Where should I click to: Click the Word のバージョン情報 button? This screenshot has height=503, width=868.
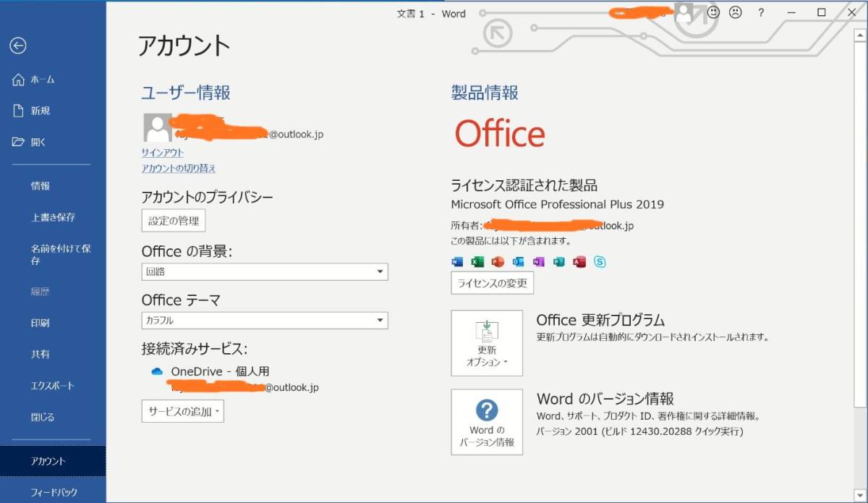pyautogui.click(x=487, y=422)
